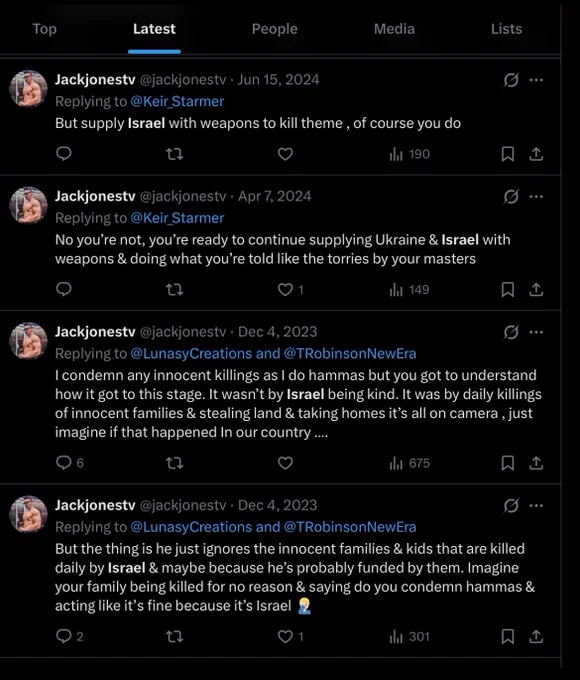Open Jackjonestv avatar on first tweet

29,88
